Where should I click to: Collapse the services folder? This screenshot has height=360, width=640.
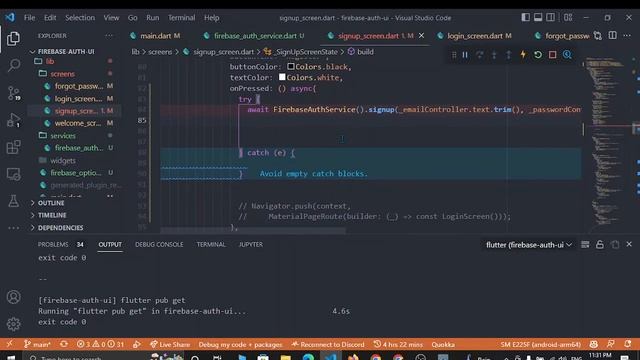(63, 136)
